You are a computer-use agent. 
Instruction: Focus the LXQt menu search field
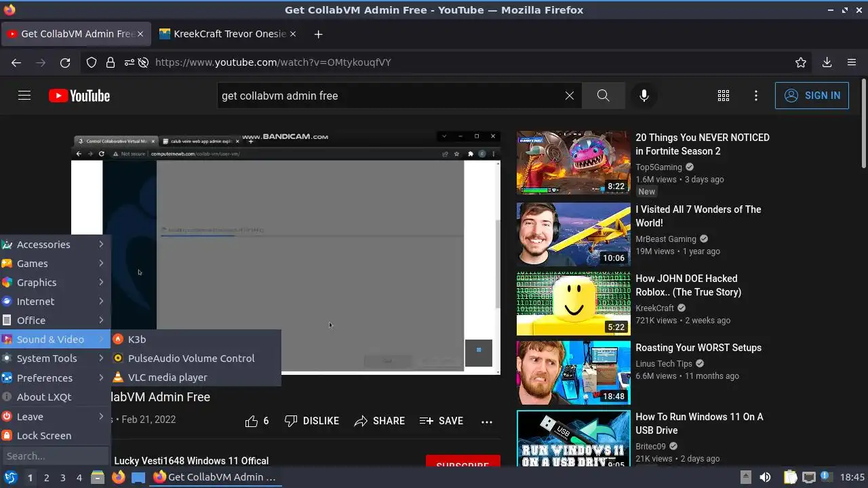pyautogui.click(x=55, y=455)
